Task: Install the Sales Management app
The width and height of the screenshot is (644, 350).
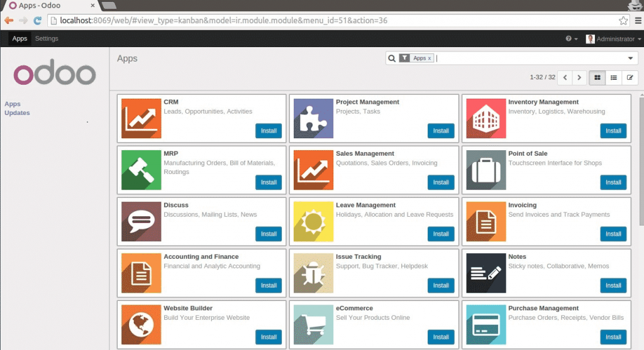Action: (x=441, y=182)
